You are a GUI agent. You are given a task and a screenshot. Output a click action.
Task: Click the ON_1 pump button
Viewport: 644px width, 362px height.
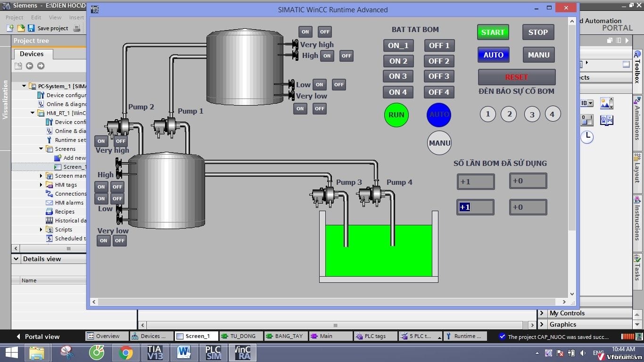398,46
